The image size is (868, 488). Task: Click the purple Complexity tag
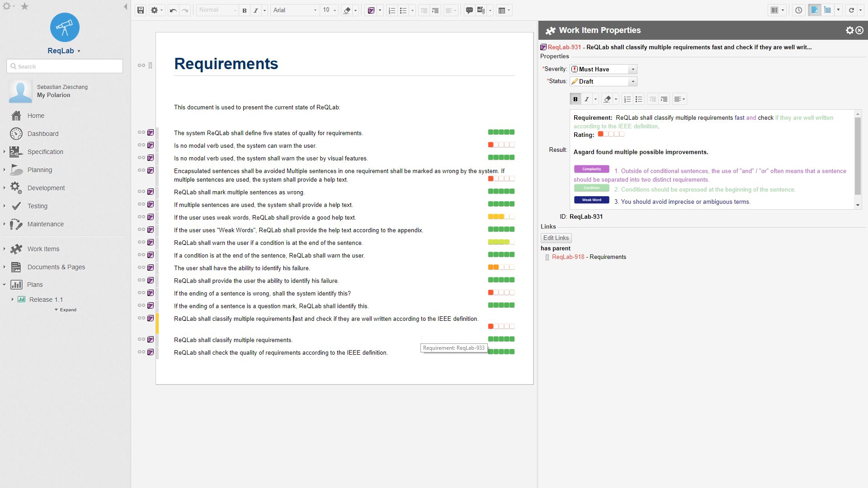coord(592,169)
